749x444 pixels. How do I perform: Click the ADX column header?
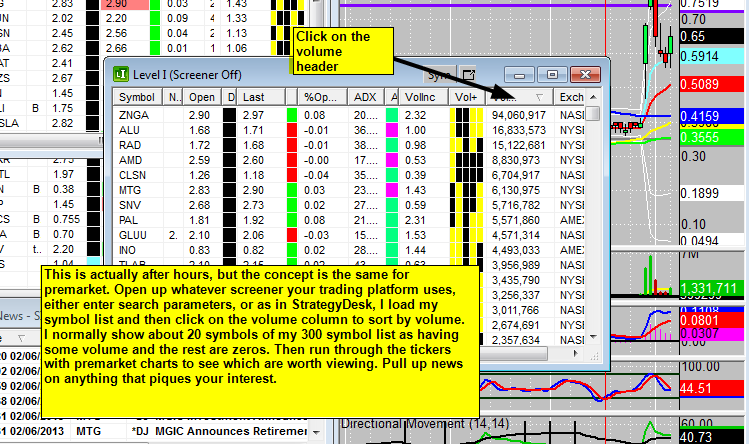tap(366, 97)
